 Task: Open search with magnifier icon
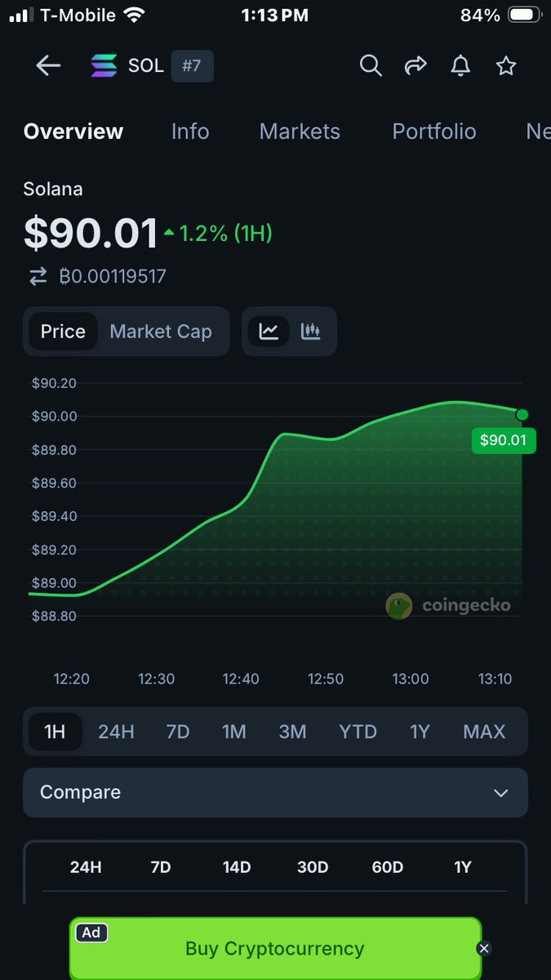click(371, 66)
